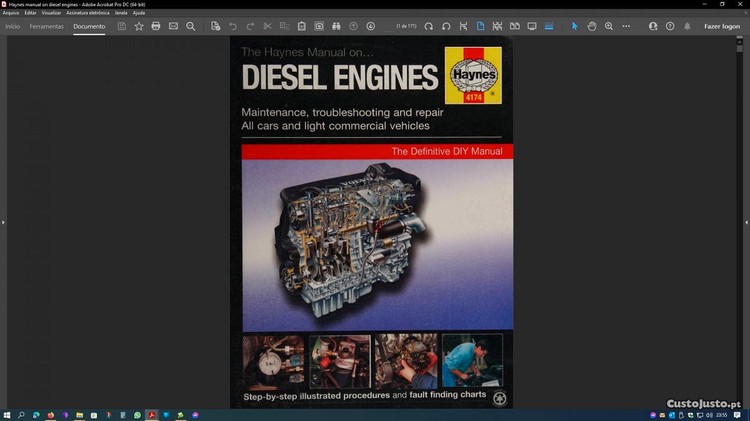The width and height of the screenshot is (750, 421).
Task: Switch to the Ferramentas tab
Action: (47, 26)
